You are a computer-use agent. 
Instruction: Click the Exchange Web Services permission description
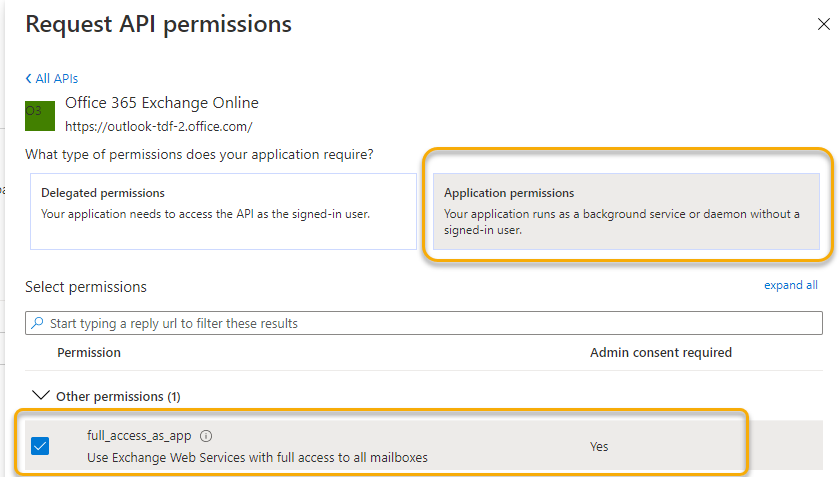257,458
